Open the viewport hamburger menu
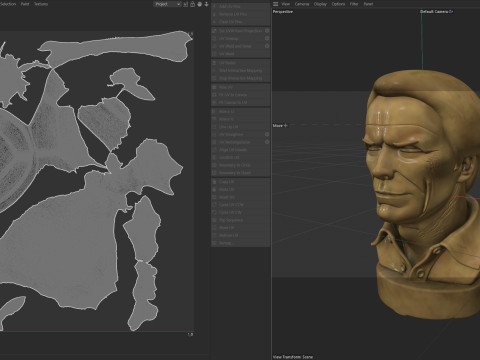The height and width of the screenshot is (360, 480). [275, 4]
